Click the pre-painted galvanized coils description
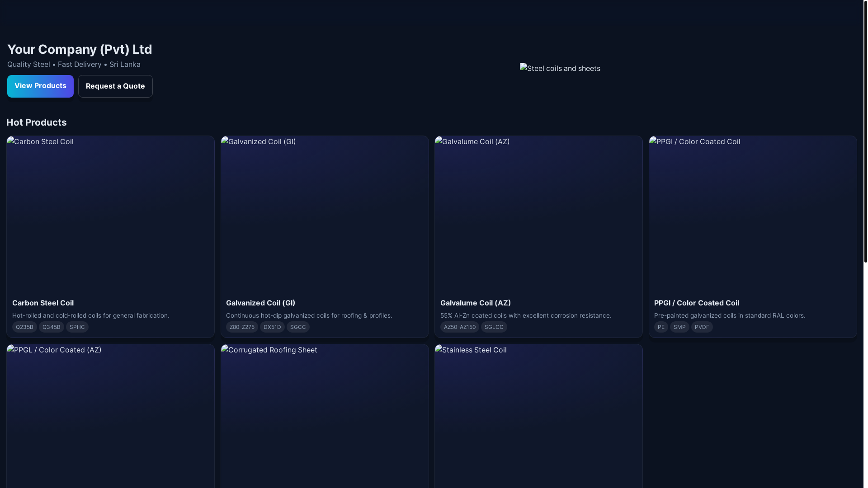 point(730,315)
